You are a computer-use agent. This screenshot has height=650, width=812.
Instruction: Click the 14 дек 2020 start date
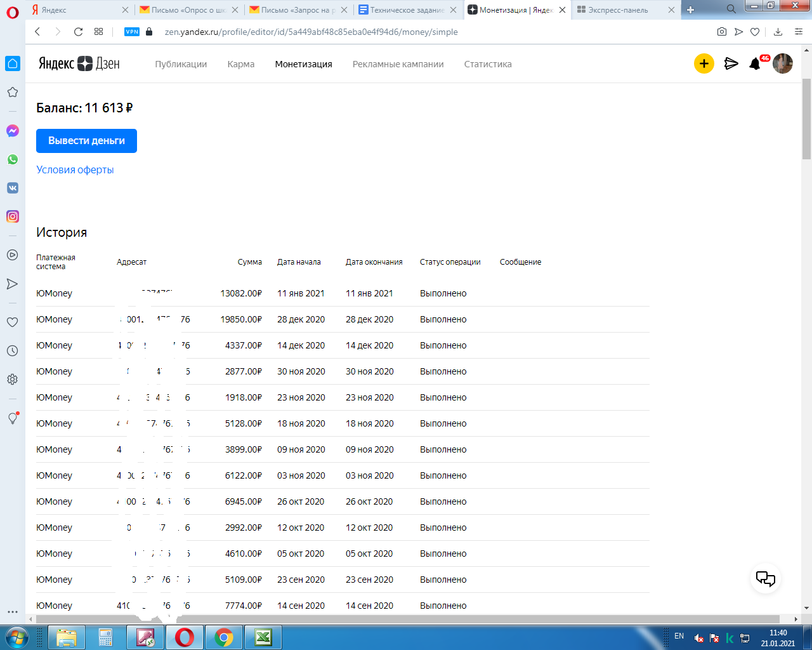tap(301, 345)
